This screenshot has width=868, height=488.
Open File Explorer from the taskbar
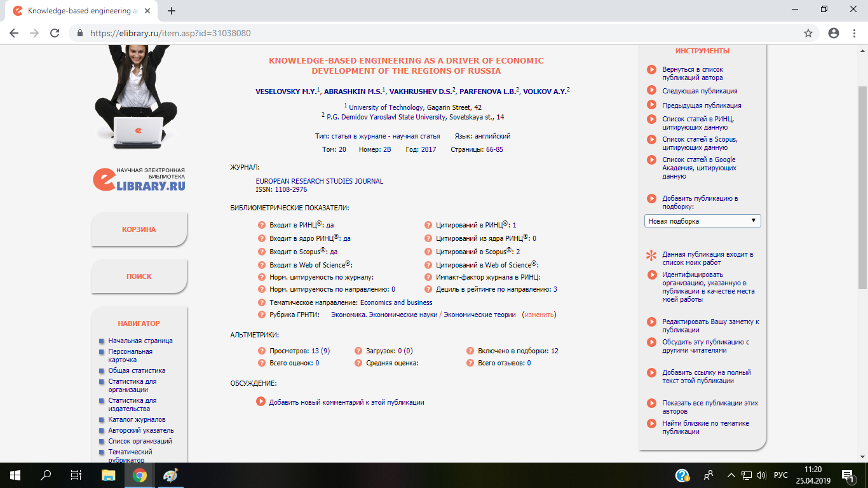point(109,475)
